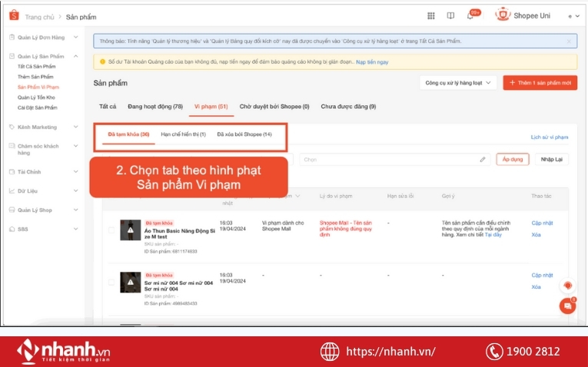Switch to Chờ duyệt bởi Shopee (0) tab
This screenshot has width=588, height=367.
pyautogui.click(x=274, y=107)
